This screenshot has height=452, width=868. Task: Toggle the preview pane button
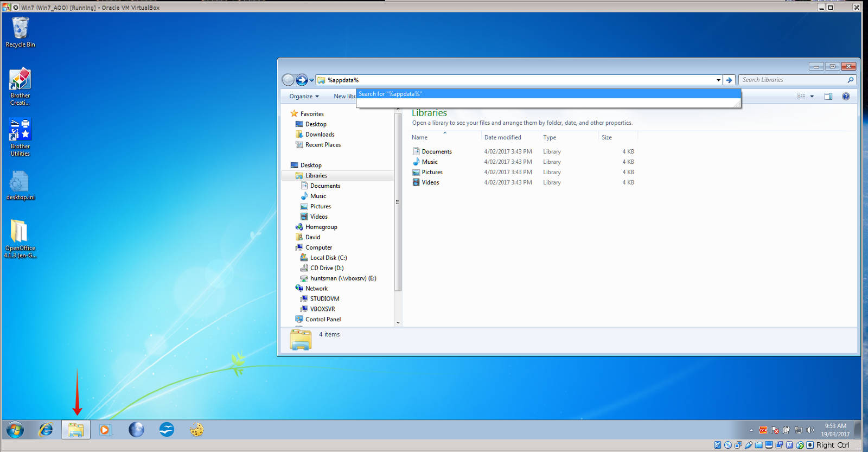point(828,96)
